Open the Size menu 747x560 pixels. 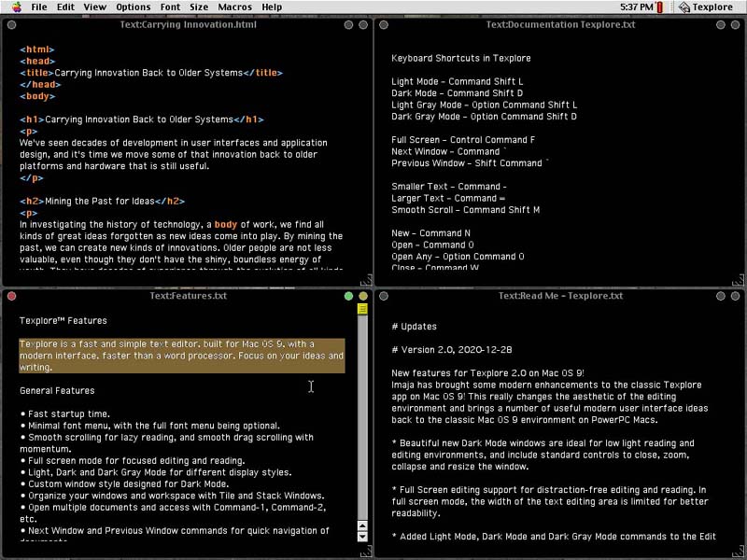(x=199, y=7)
